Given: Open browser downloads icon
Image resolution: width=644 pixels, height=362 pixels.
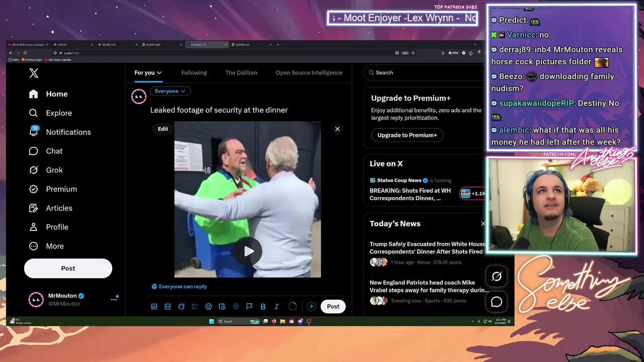Looking at the screenshot, I should [443, 53].
